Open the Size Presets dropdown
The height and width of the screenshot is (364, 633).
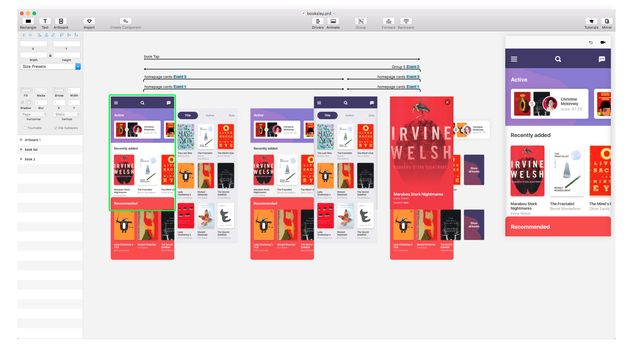pyautogui.click(x=50, y=67)
